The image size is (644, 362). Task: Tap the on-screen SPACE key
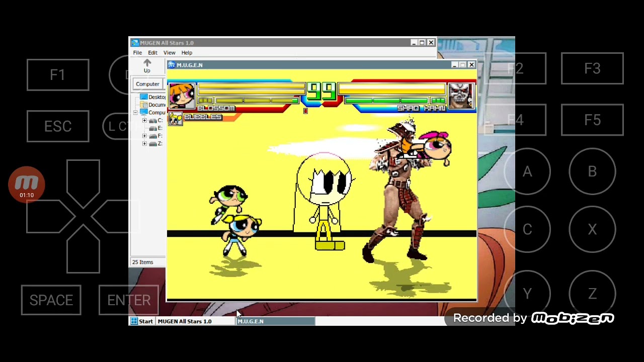pos(51,300)
